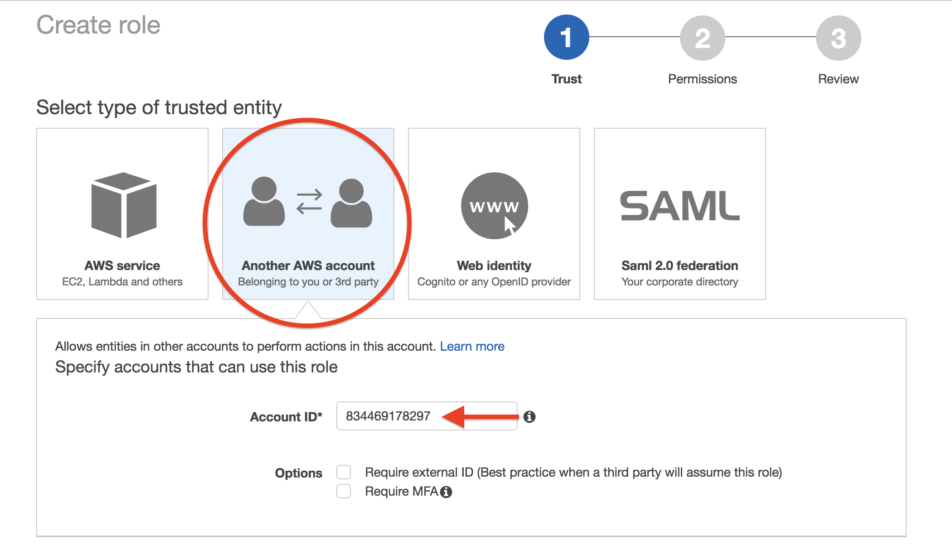Go to step 2 Permissions circle

[703, 38]
